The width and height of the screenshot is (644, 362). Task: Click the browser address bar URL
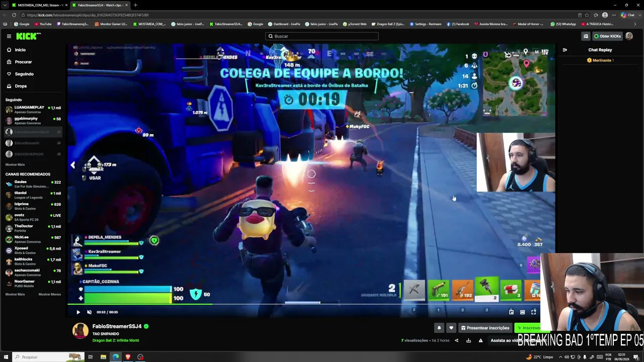[87, 15]
